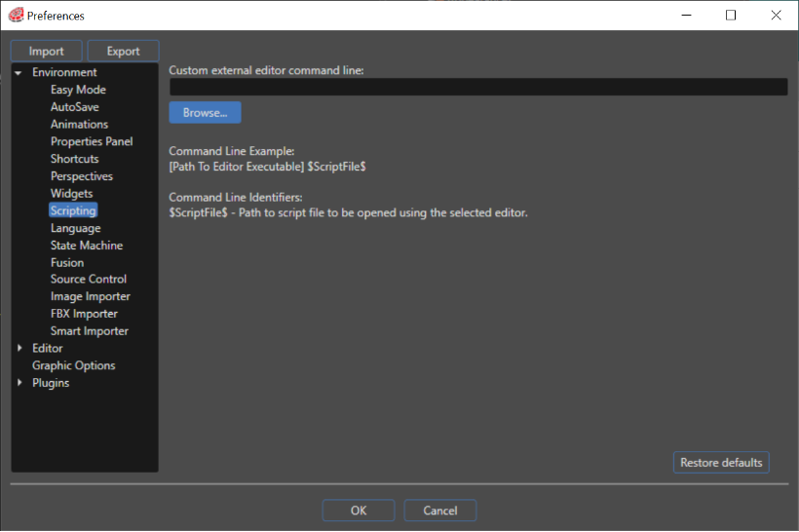Expand the Editor tree node
This screenshot has width=799, height=532.
(x=19, y=348)
